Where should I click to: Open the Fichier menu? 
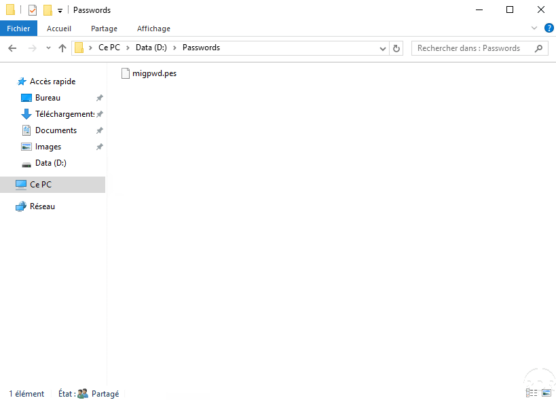(18, 28)
